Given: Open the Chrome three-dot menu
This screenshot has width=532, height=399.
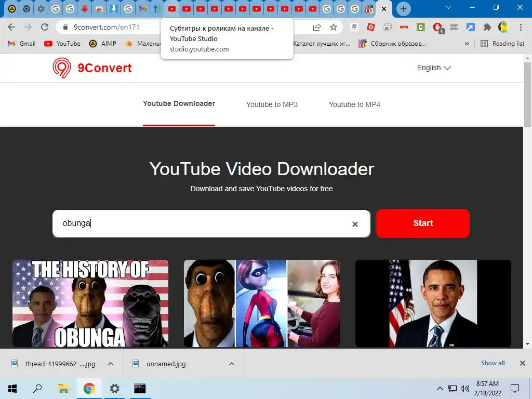Looking at the screenshot, I should [521, 27].
